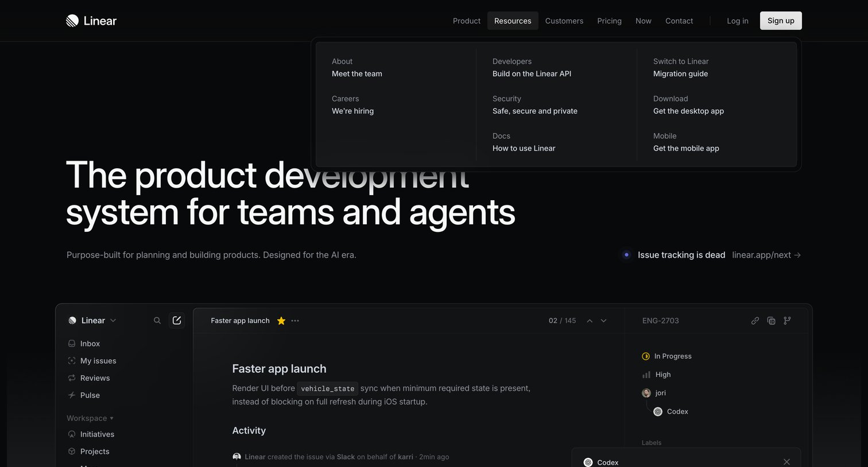This screenshot has width=868, height=467.
Task: Open the Contact page
Action: point(679,21)
